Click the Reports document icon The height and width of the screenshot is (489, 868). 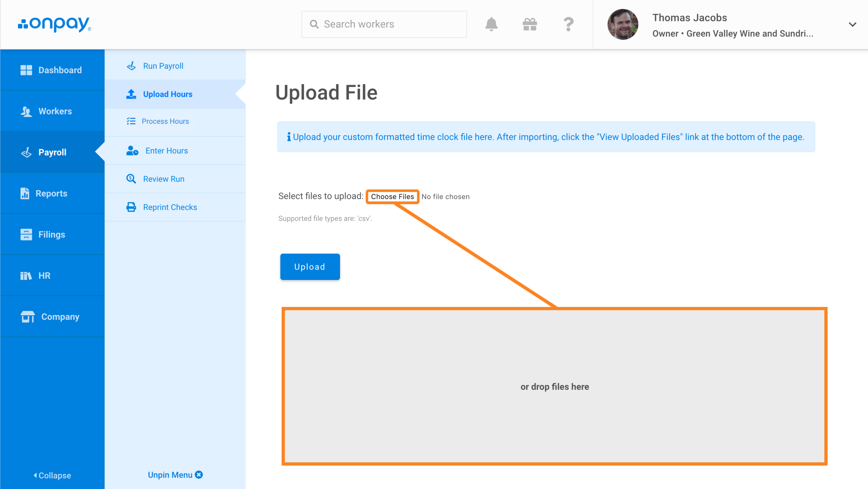[25, 194]
